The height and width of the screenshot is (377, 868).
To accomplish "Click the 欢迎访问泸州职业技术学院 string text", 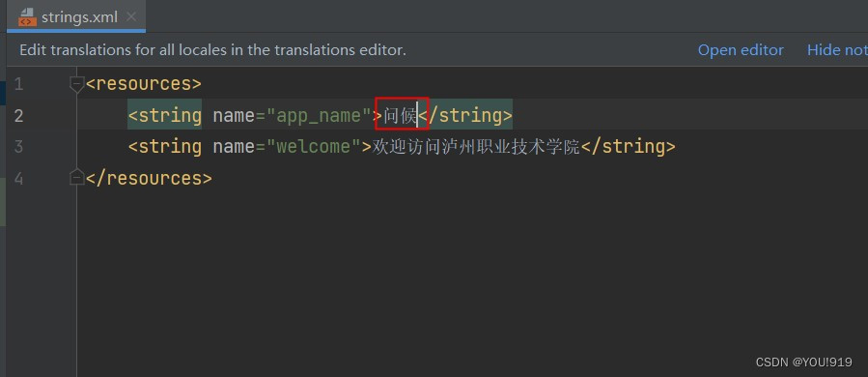I will [476, 147].
